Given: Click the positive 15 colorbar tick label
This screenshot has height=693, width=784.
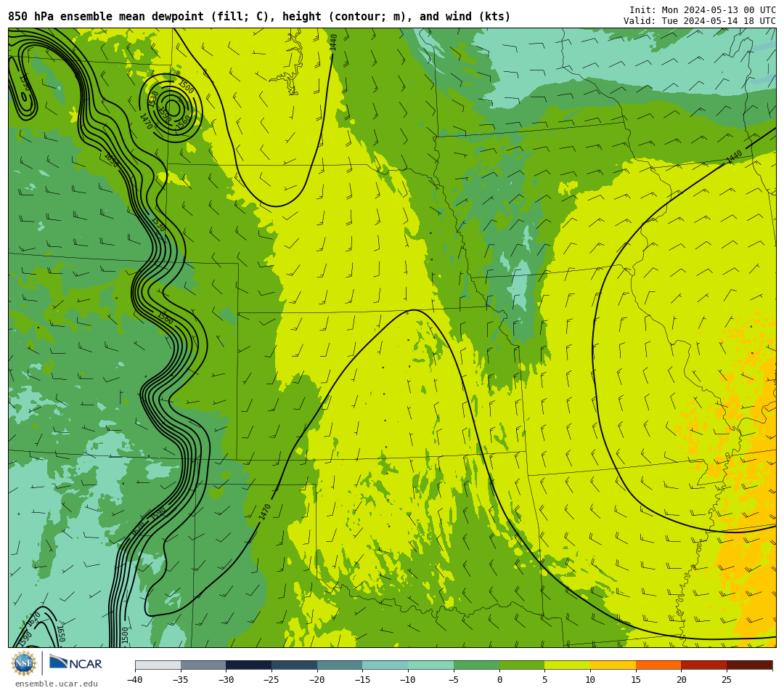Looking at the screenshot, I should click(636, 680).
